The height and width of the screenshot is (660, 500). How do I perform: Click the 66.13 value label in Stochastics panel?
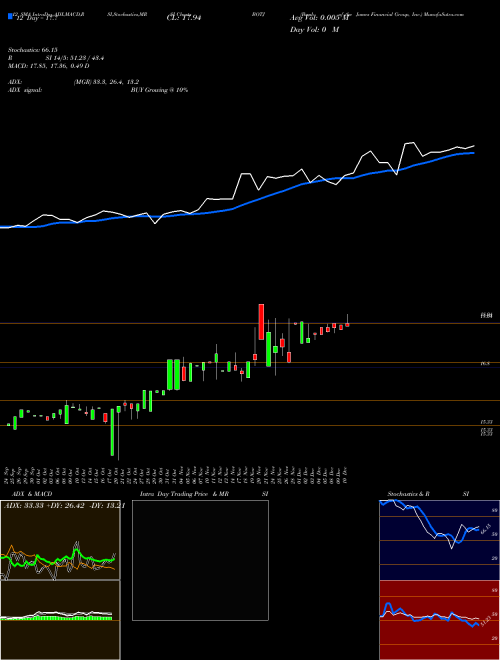(x=485, y=527)
